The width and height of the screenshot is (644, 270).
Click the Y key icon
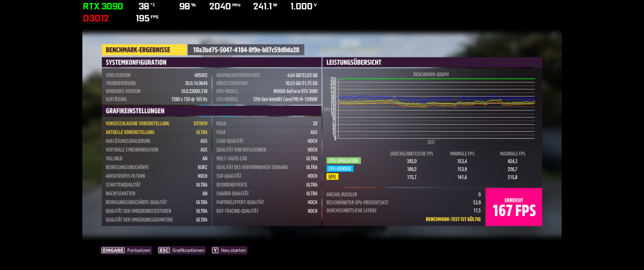215,250
